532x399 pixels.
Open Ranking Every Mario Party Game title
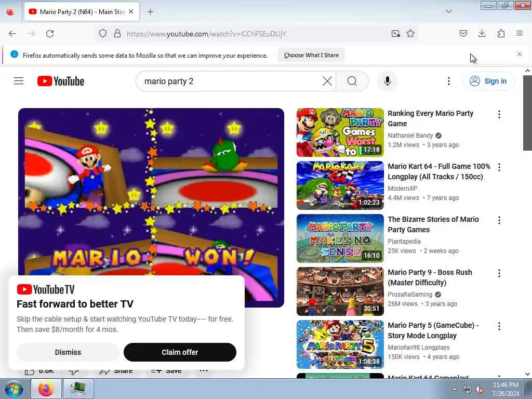(430, 118)
